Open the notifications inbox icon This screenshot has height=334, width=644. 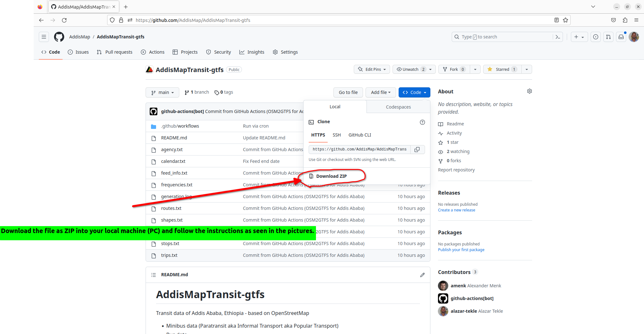click(x=621, y=37)
